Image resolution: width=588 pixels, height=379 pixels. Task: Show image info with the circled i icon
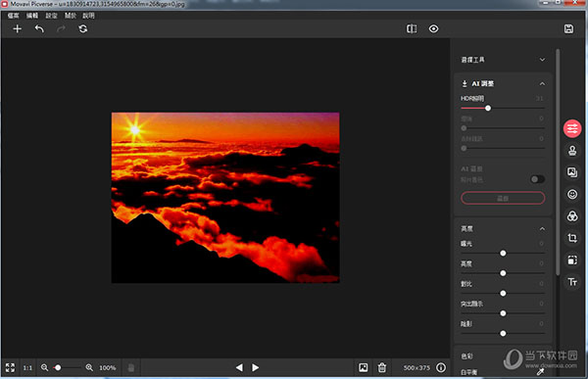pos(441,368)
